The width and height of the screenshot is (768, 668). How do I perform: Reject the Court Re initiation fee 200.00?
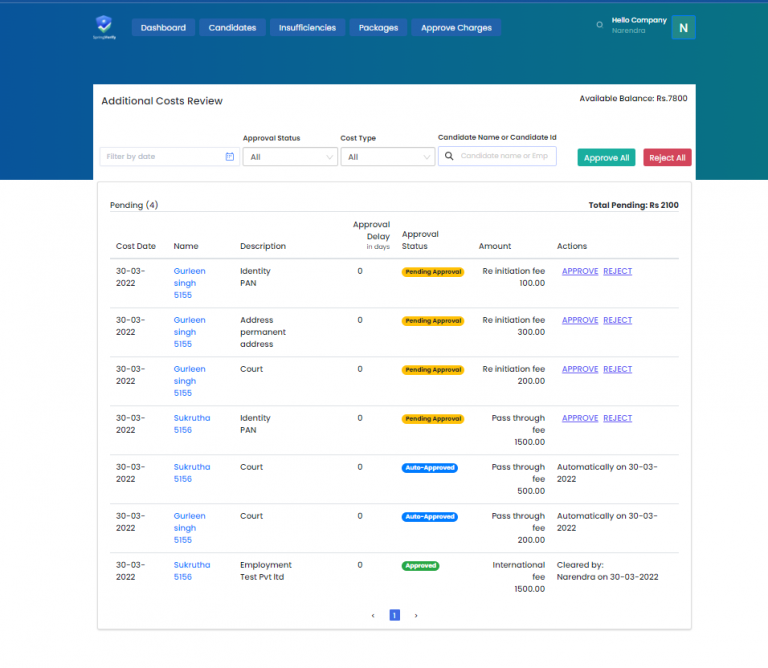click(618, 369)
